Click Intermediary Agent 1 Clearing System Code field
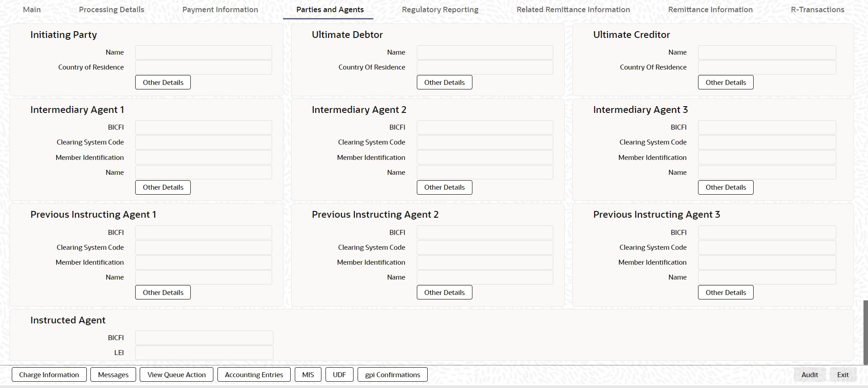This screenshot has width=868, height=388. pyautogui.click(x=203, y=142)
